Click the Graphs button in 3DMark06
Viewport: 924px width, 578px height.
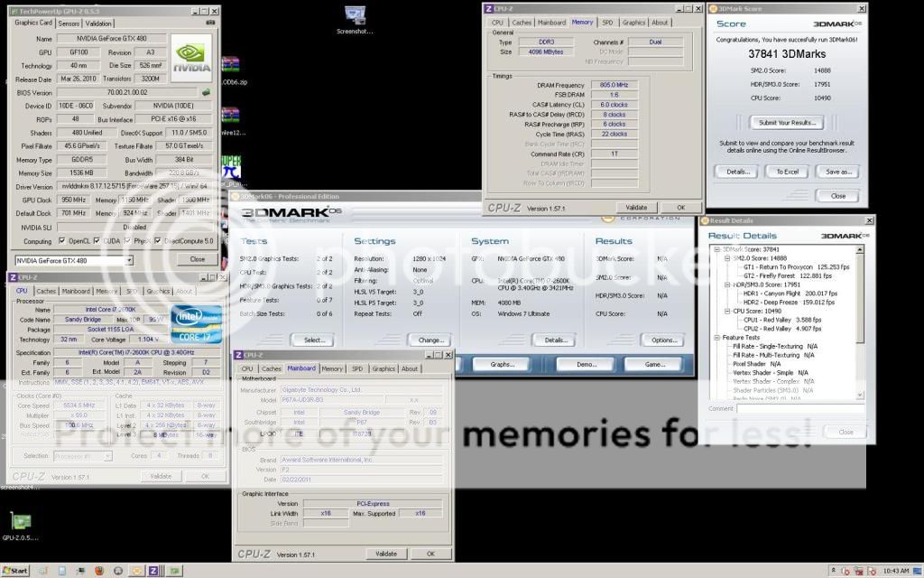(502, 365)
